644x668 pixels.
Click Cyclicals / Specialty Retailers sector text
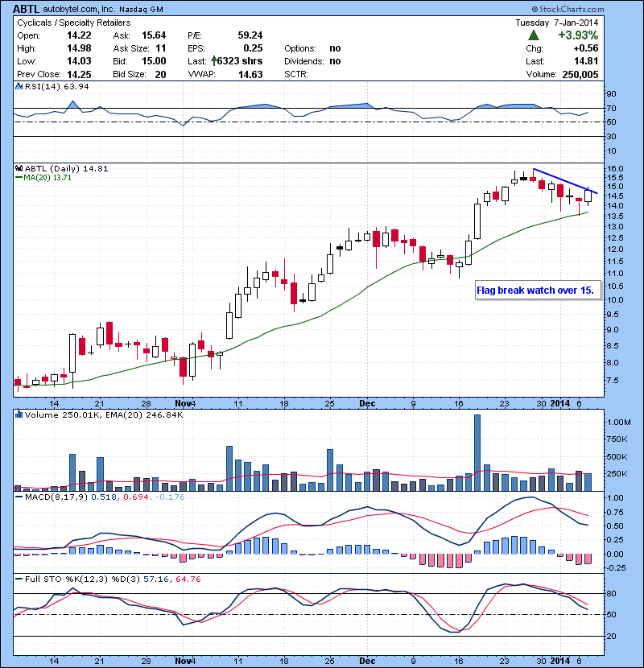74,23
